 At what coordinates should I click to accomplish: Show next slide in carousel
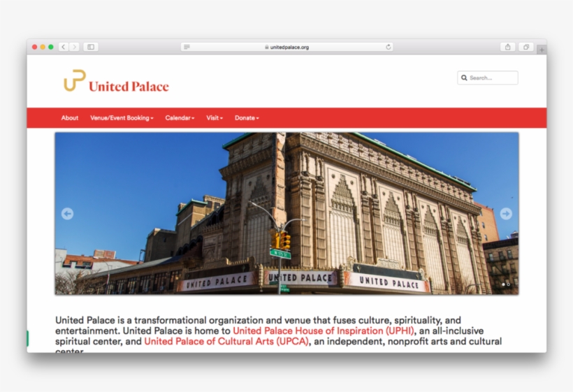[x=506, y=213]
